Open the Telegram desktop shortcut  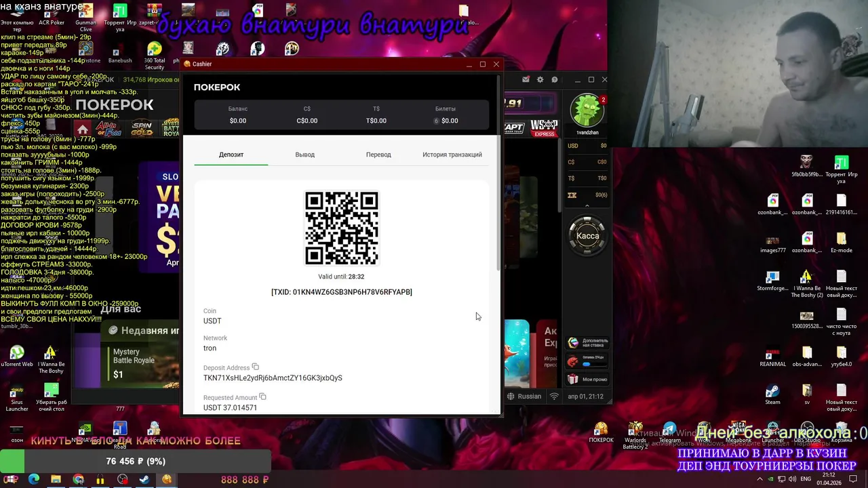point(670,433)
